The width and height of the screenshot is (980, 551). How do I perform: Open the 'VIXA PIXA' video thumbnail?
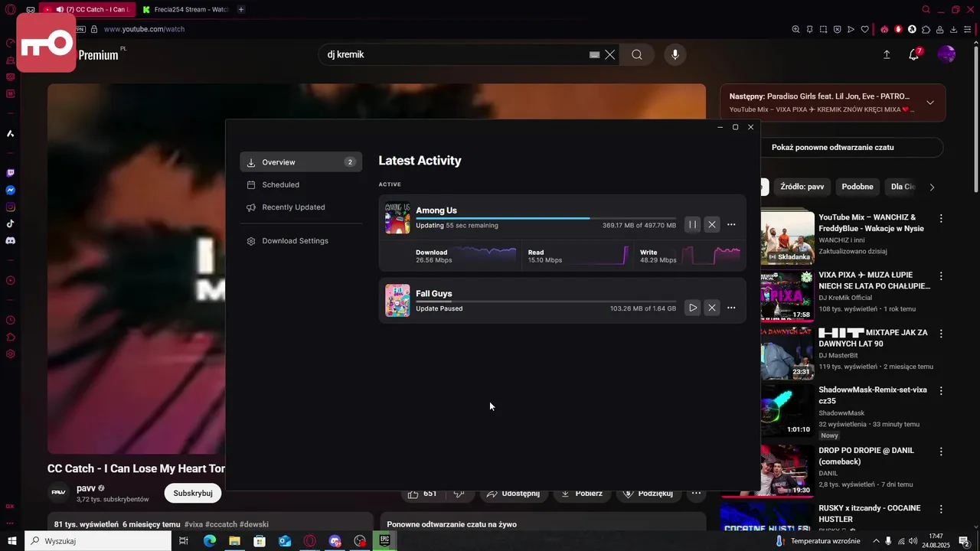click(787, 295)
